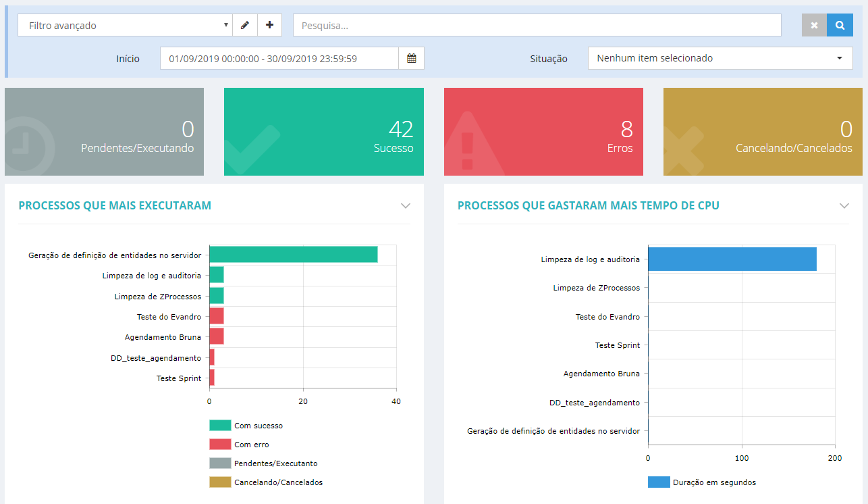Image resolution: width=868 pixels, height=504 pixels.
Task: Click the plus icon to add filter
Action: [270, 25]
